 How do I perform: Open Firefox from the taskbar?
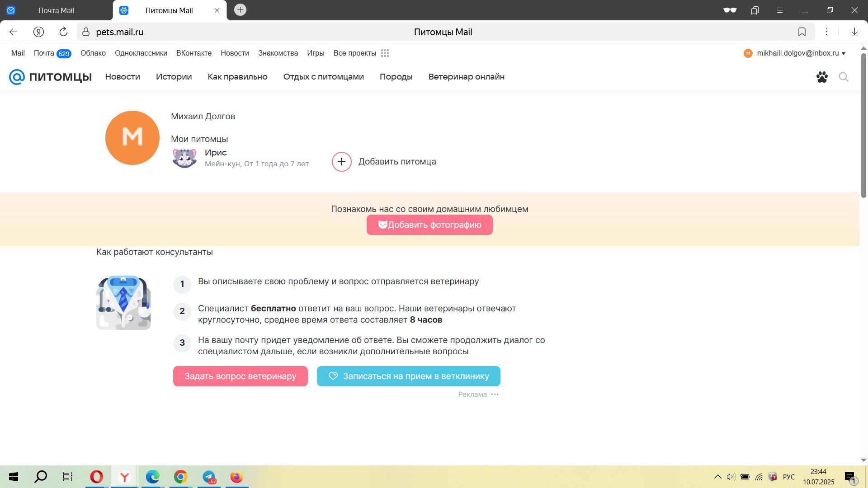click(236, 477)
